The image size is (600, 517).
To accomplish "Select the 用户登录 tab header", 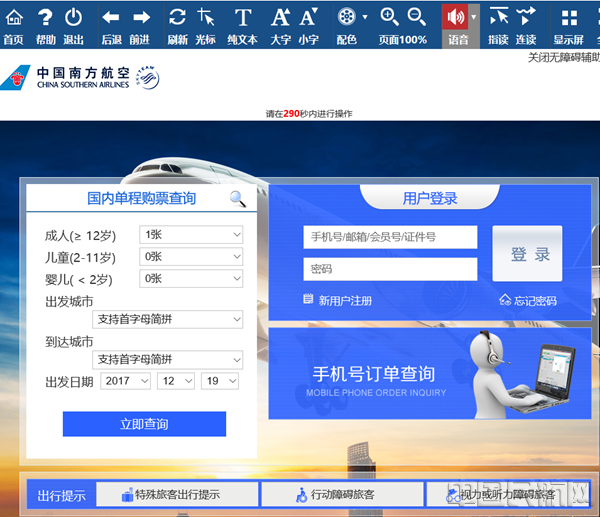I will tap(430, 198).
